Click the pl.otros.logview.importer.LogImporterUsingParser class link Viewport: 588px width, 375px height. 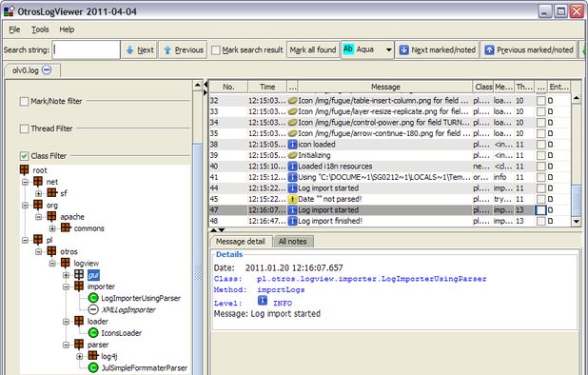pyautogui.click(x=372, y=279)
